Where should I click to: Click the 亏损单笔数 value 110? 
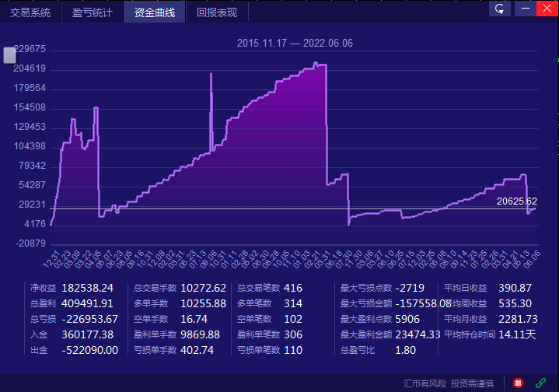tap(293, 350)
